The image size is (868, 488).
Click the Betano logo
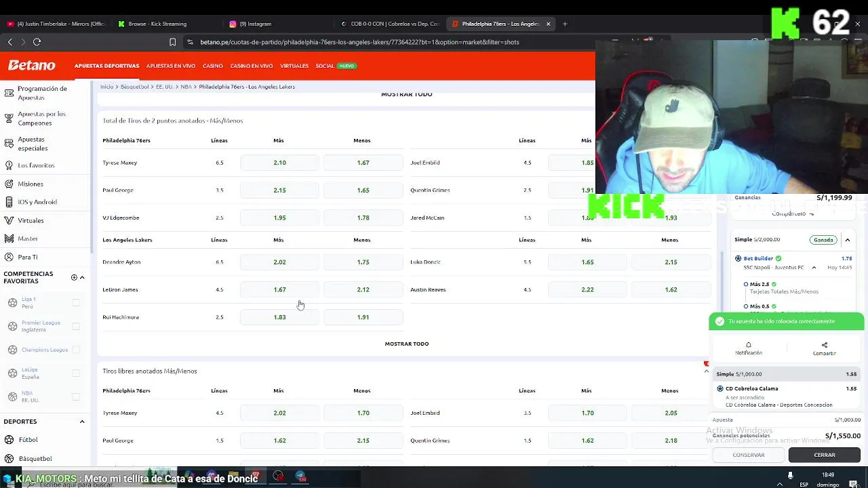(32, 66)
